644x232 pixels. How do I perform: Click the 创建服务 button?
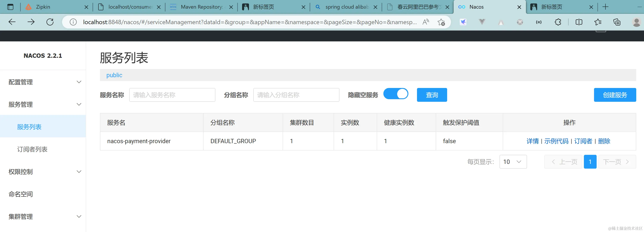pyautogui.click(x=615, y=95)
